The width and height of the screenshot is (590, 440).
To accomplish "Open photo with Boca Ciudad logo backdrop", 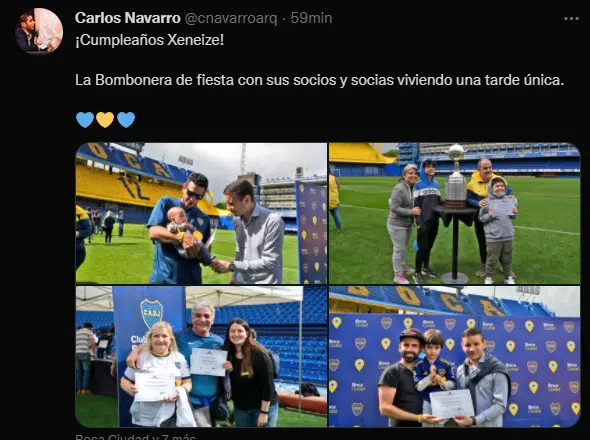I will click(x=455, y=356).
